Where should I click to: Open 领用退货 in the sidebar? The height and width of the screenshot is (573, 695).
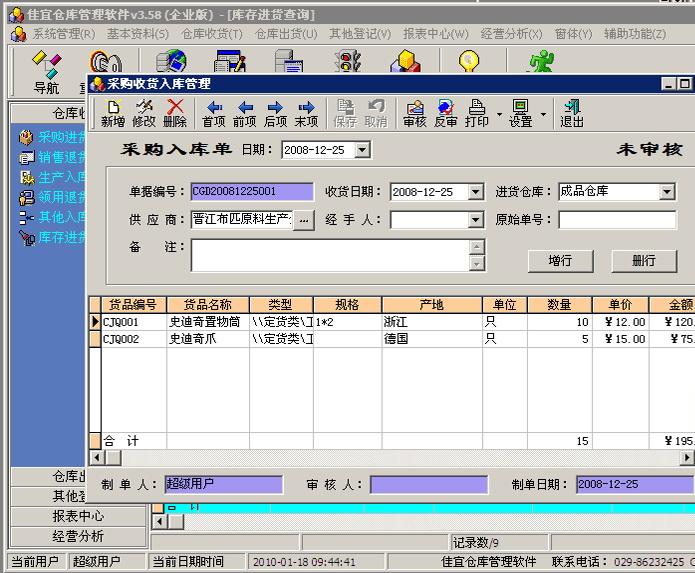pyautogui.click(x=52, y=197)
